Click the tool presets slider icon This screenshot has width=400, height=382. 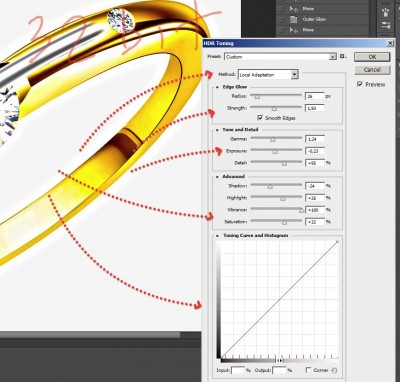[x=386, y=25]
